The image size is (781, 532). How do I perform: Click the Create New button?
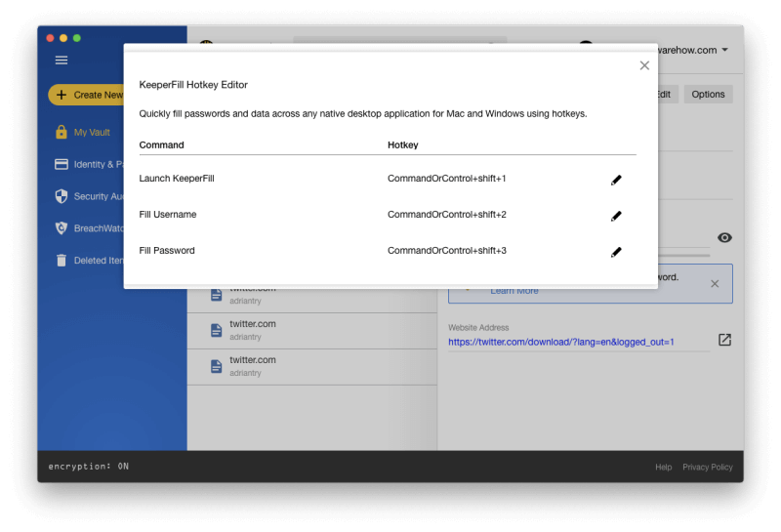(x=86, y=95)
